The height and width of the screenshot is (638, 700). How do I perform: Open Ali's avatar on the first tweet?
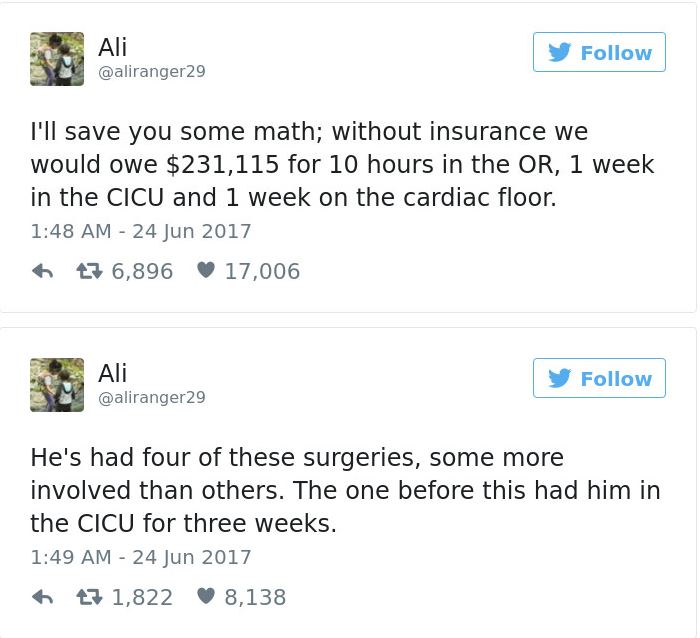[57, 58]
